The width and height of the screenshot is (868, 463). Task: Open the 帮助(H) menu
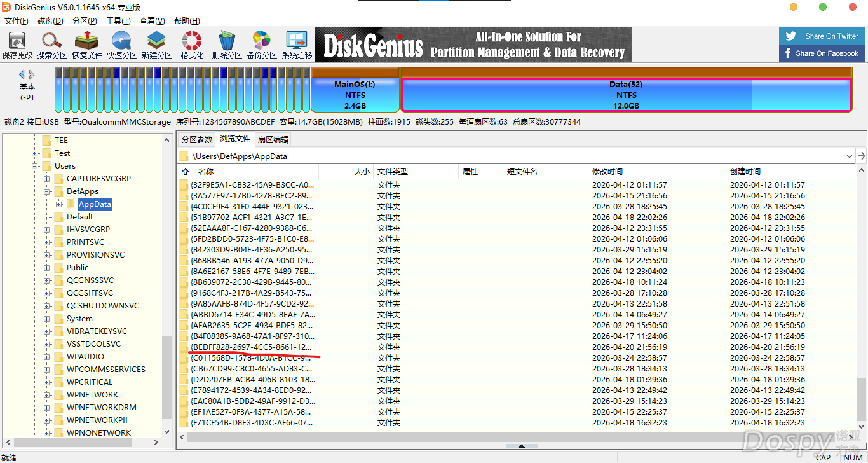[x=187, y=21]
